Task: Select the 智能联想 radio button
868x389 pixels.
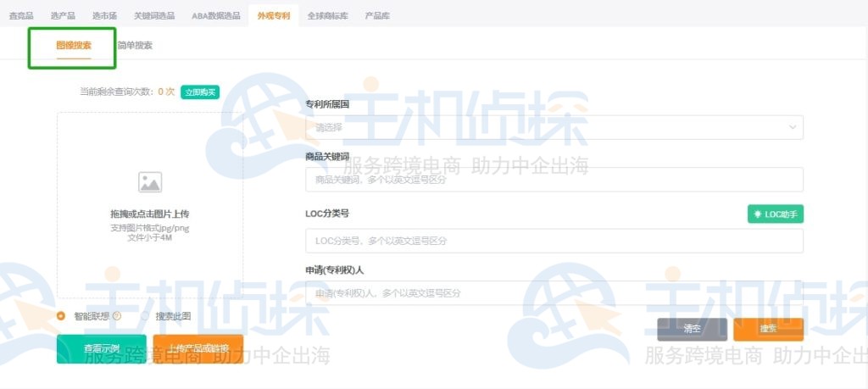Action: pyautogui.click(x=61, y=316)
